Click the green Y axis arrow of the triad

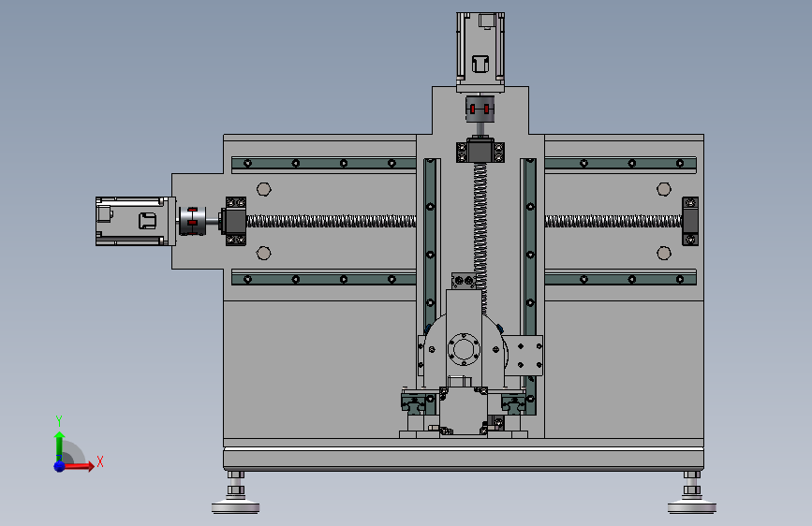click(60, 446)
